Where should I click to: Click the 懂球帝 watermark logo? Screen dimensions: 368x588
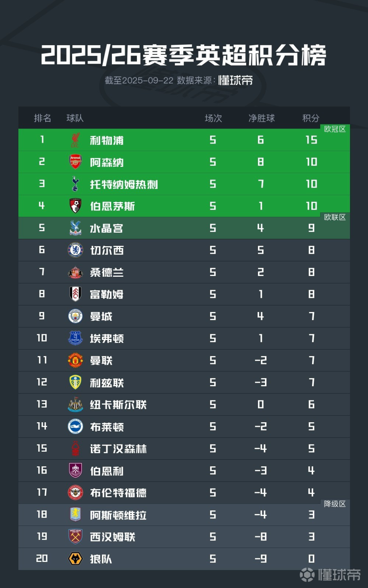pos(330,575)
